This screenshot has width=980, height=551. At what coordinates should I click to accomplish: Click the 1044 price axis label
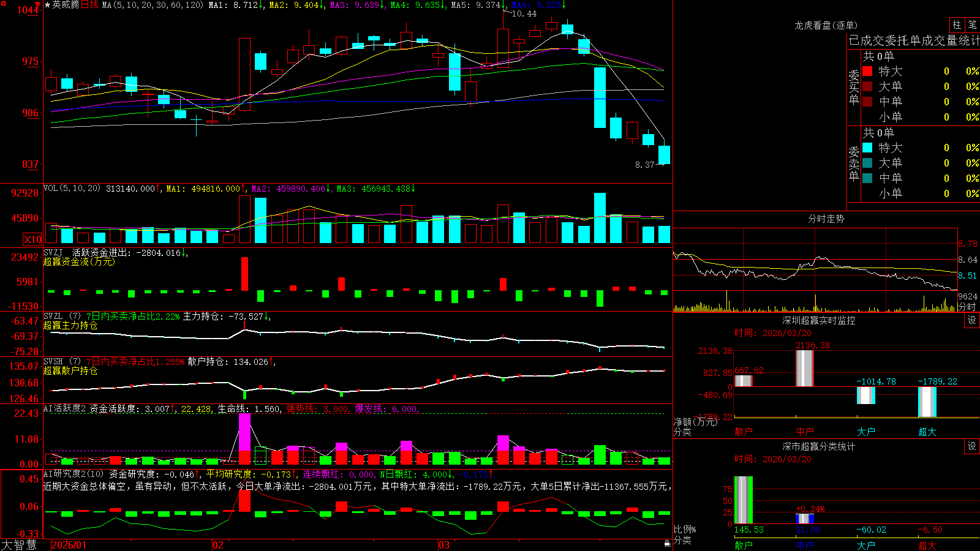28,10
